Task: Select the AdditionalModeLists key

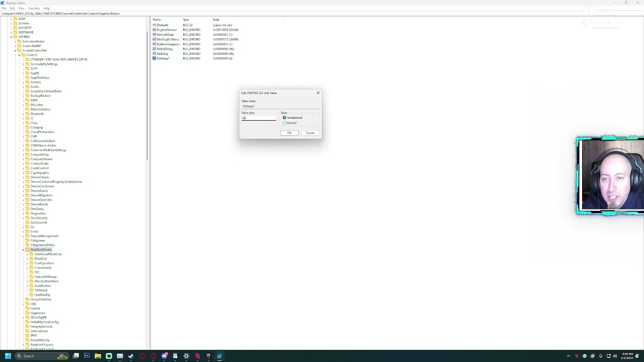Action: (x=48, y=254)
